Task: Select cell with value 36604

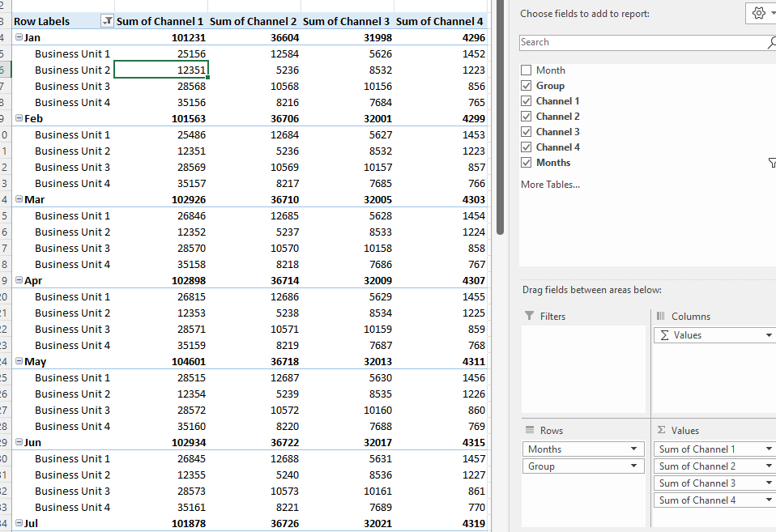Action: coord(254,37)
